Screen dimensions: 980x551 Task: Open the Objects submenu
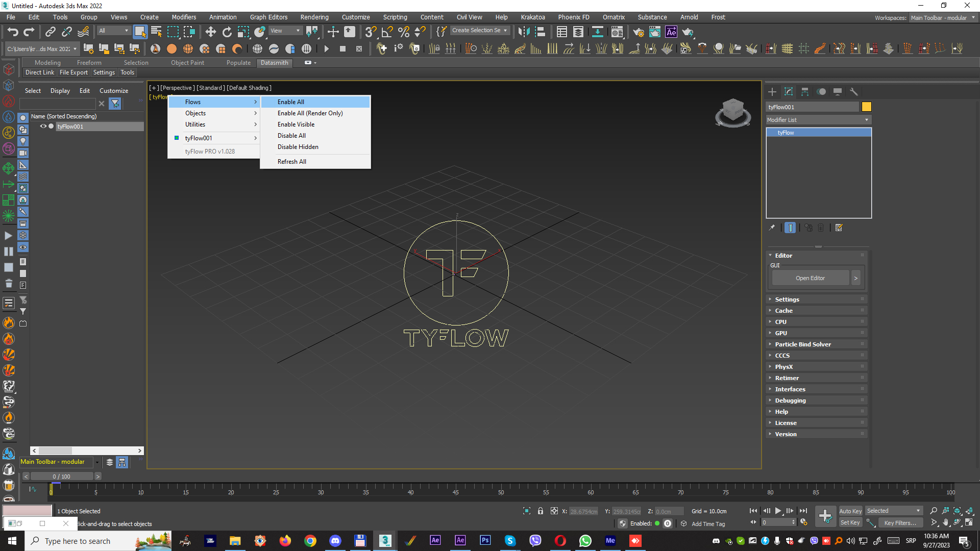coord(214,113)
